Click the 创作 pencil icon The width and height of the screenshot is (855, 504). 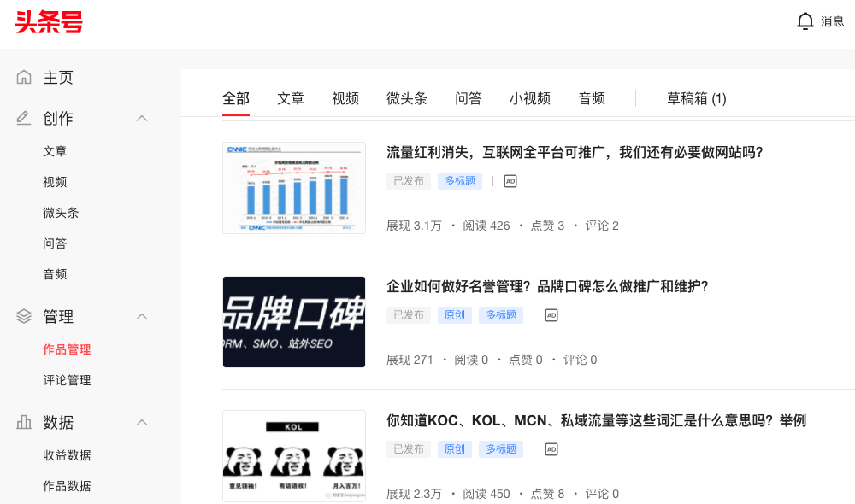23,118
